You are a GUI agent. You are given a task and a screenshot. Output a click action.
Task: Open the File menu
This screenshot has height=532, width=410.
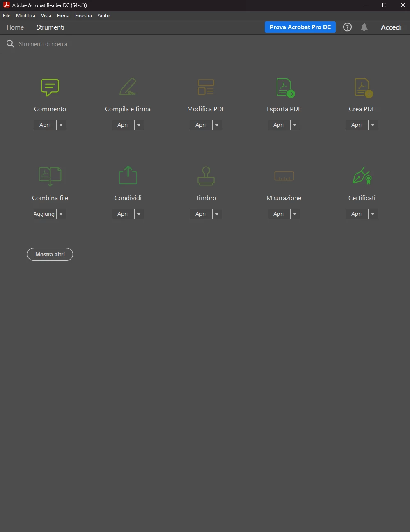tap(7, 15)
